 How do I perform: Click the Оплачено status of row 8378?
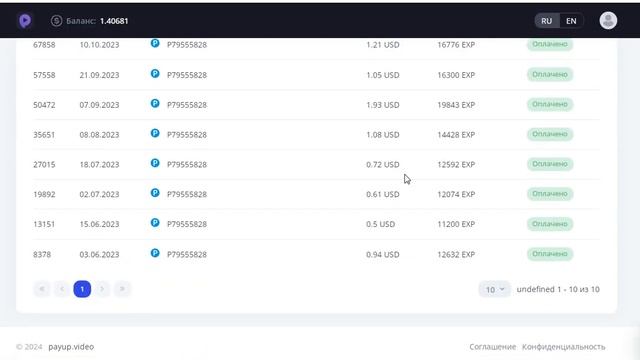pyautogui.click(x=550, y=253)
